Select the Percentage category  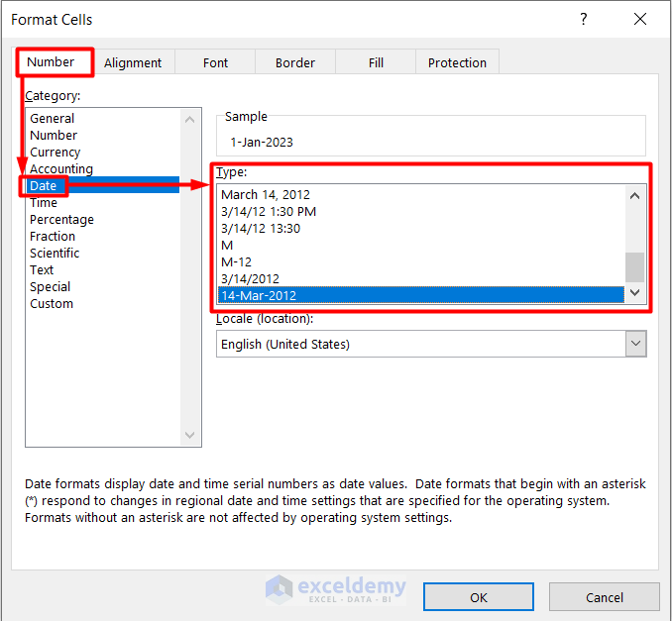pos(103,219)
